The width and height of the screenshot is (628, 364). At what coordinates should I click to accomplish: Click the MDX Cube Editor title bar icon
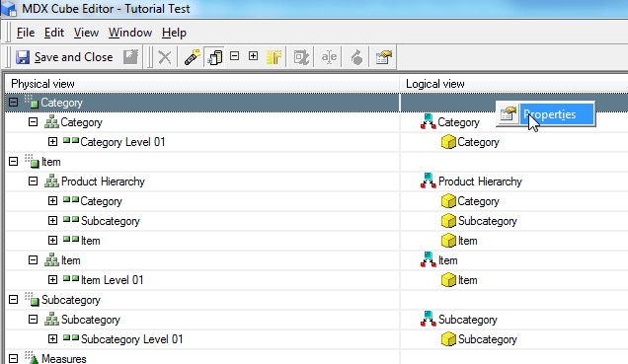[9, 9]
